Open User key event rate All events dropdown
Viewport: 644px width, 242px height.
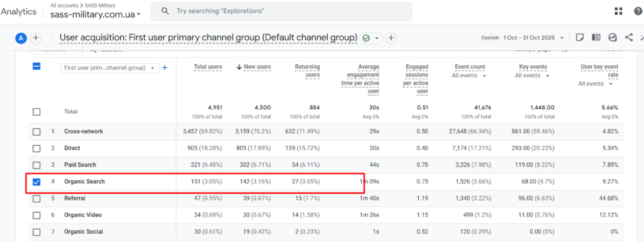pos(596,84)
